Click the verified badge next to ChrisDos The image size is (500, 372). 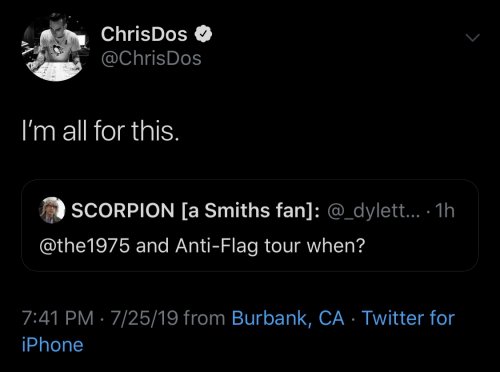click(x=203, y=34)
